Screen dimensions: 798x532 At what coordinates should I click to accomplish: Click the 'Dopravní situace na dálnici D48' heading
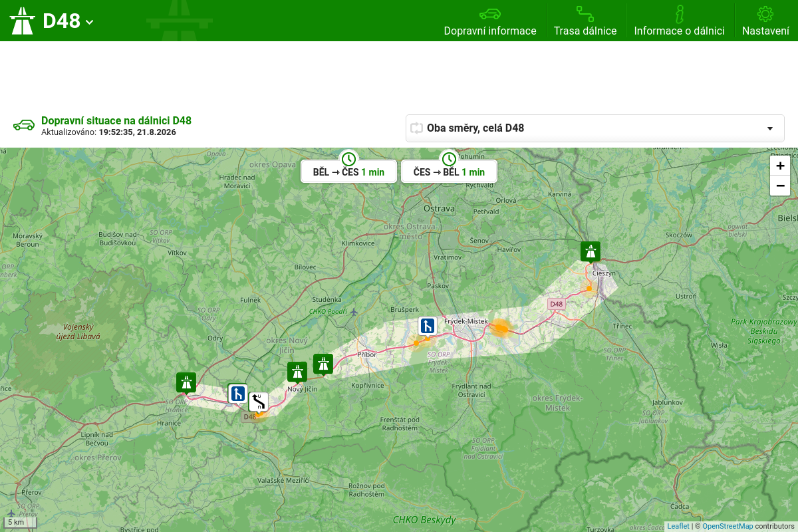(x=116, y=120)
